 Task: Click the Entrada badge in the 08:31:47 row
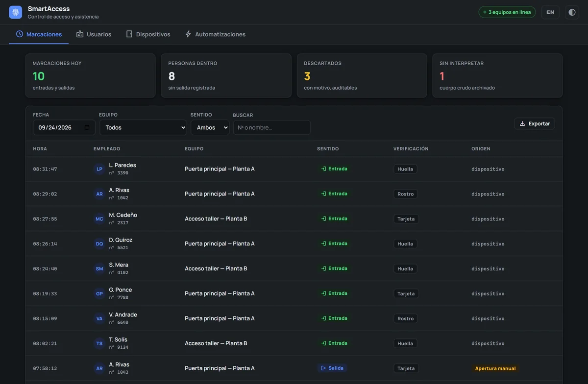[x=334, y=169]
